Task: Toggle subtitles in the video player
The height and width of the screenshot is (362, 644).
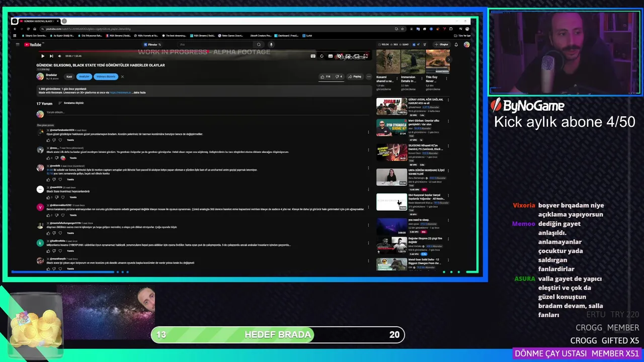Action: tap(331, 56)
